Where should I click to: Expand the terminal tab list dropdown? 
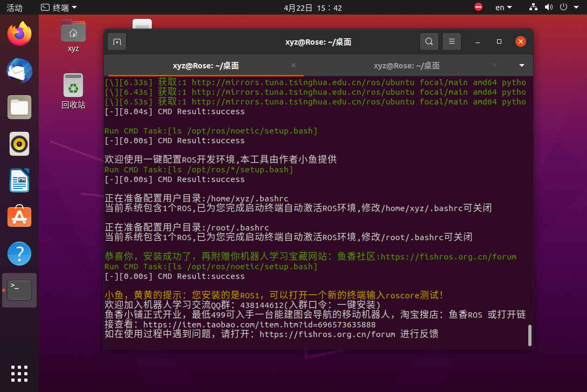coord(521,66)
